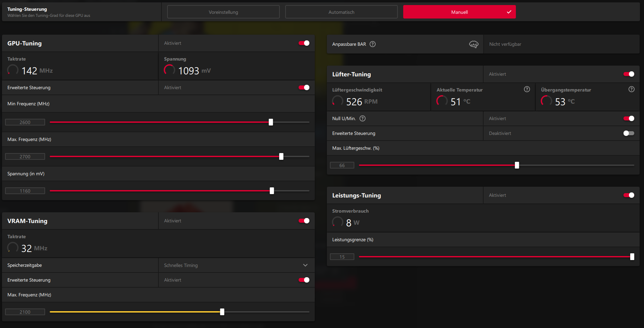Image resolution: width=644 pixels, height=328 pixels.
Task: Select the Voreinstellung tuning mode
Action: tap(223, 12)
